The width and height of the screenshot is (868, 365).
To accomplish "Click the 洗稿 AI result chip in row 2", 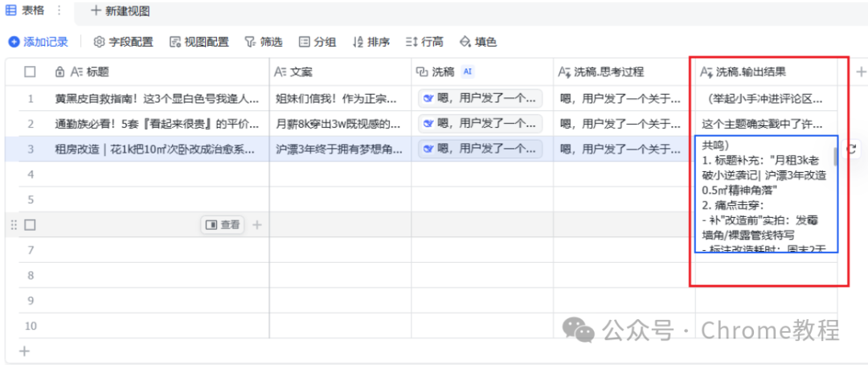I will pyautogui.click(x=480, y=124).
